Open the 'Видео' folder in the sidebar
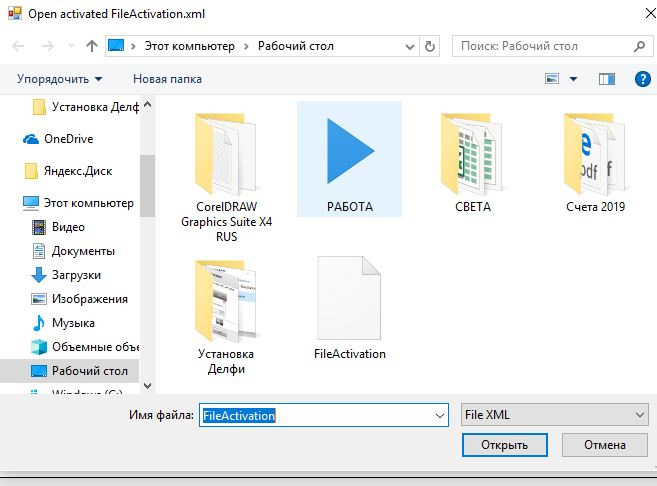This screenshot has height=486, width=657. (58, 227)
